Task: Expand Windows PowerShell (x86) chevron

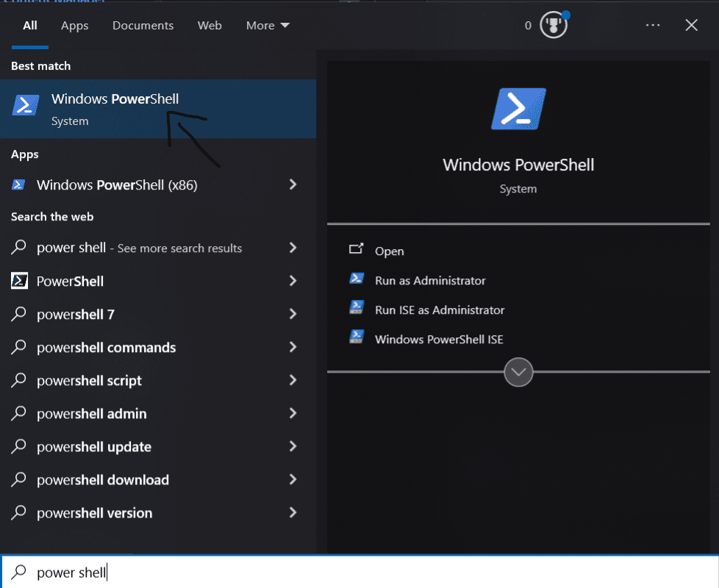Action: pyautogui.click(x=293, y=184)
